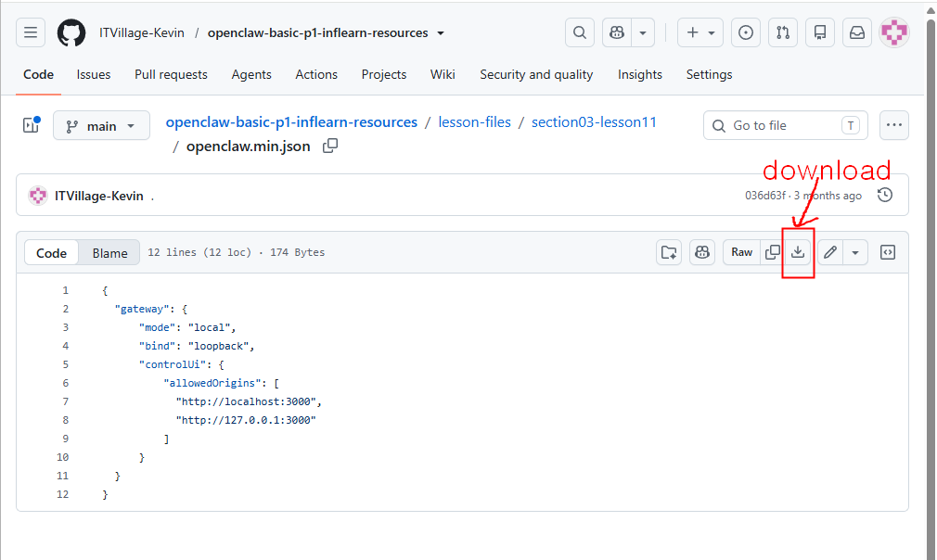The image size is (937, 560).
Task: Focus the Go to file search field
Action: [785, 125]
